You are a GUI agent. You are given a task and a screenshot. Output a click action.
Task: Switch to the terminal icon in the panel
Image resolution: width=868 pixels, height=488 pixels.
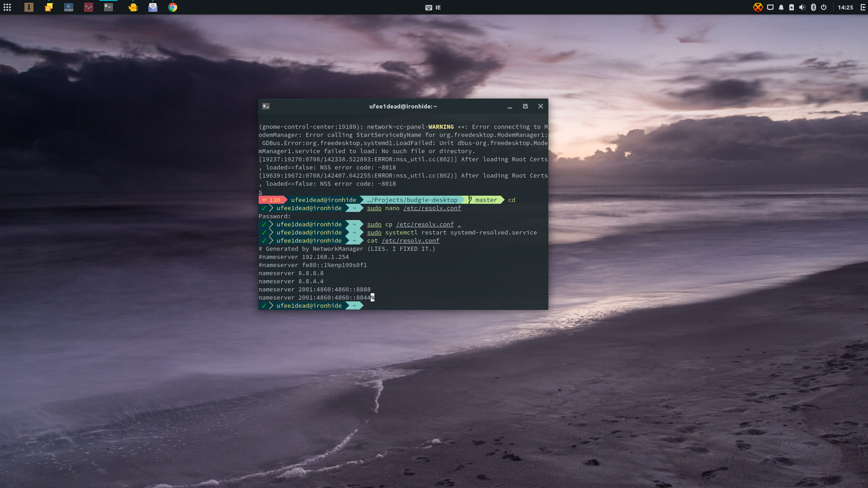[108, 7]
